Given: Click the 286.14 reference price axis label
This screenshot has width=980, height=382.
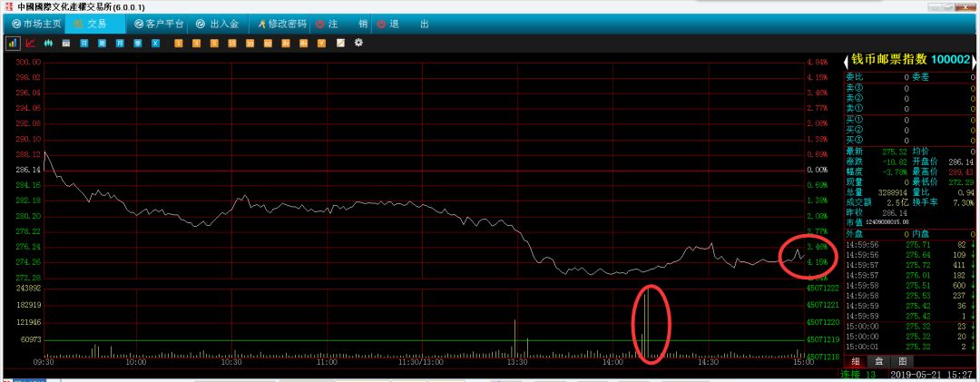Looking at the screenshot, I should coord(29,170).
